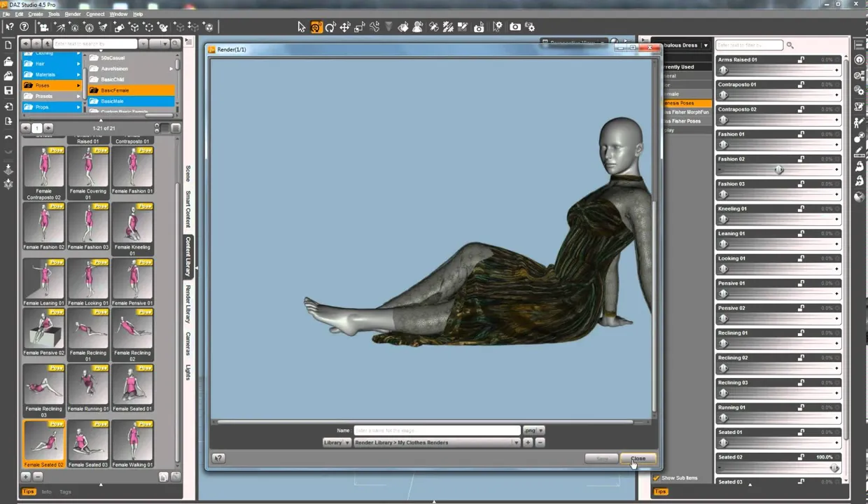Image resolution: width=868 pixels, height=504 pixels.
Task: Expand the Props folder arrow
Action: coord(78,107)
